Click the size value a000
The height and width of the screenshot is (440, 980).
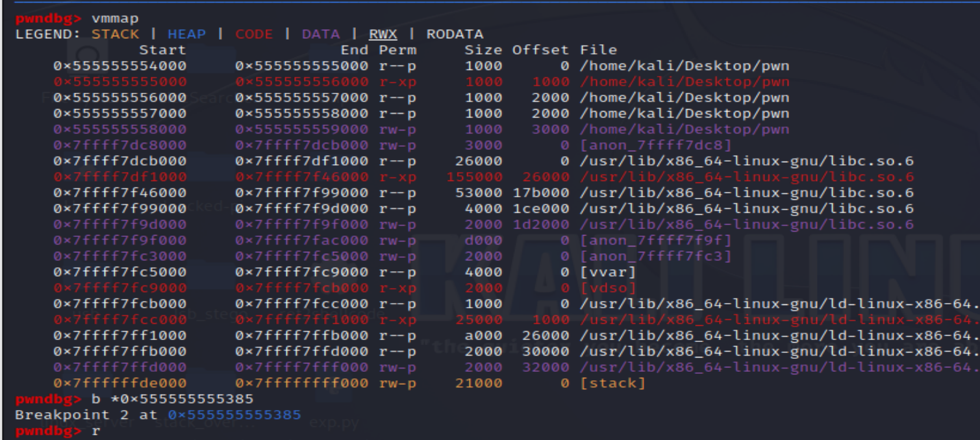[483, 336]
